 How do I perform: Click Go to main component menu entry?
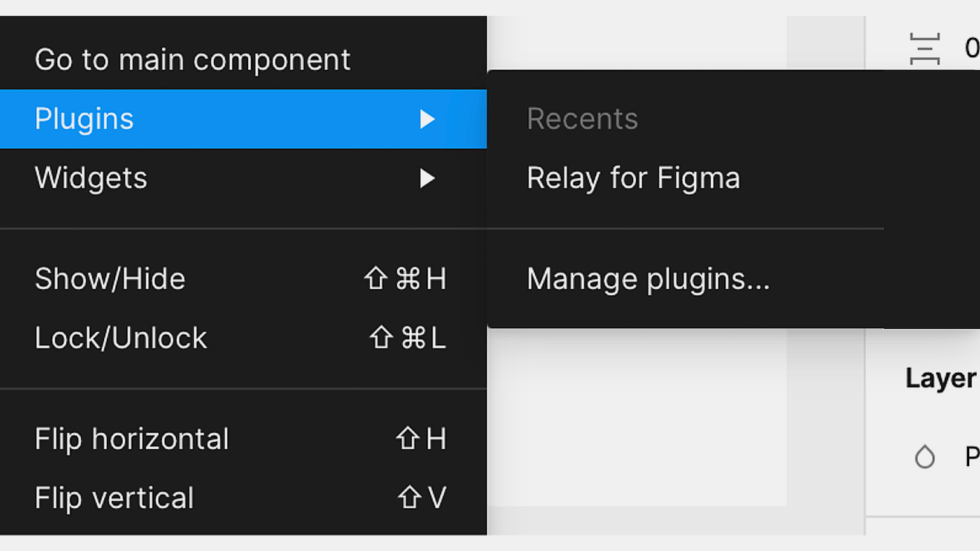pyautogui.click(x=243, y=60)
